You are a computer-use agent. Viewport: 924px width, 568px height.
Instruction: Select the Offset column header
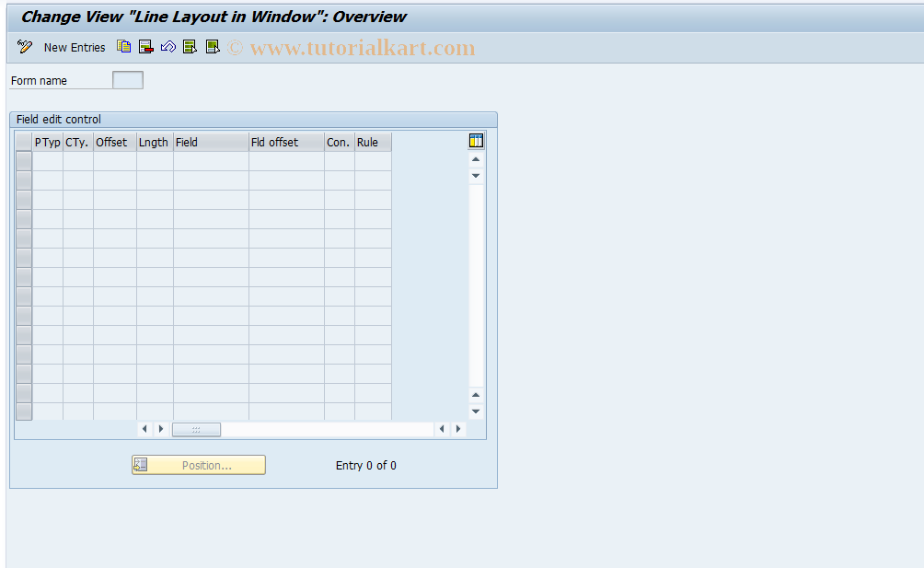(x=115, y=142)
